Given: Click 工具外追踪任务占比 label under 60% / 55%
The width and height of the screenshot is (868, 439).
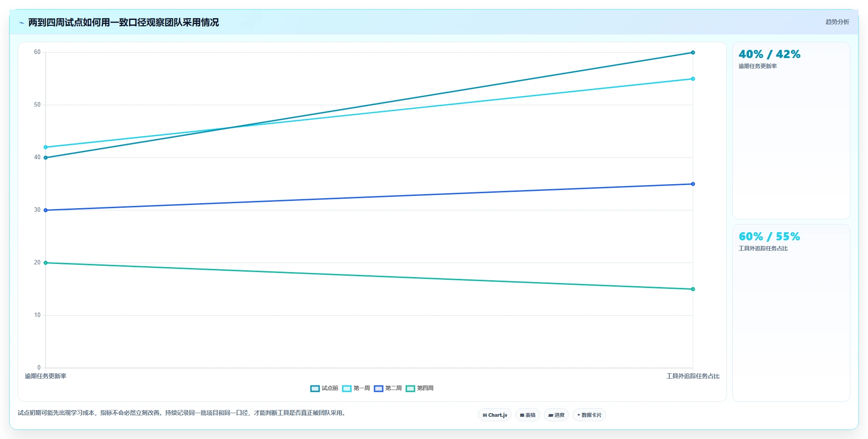Looking at the screenshot, I should (x=763, y=249).
